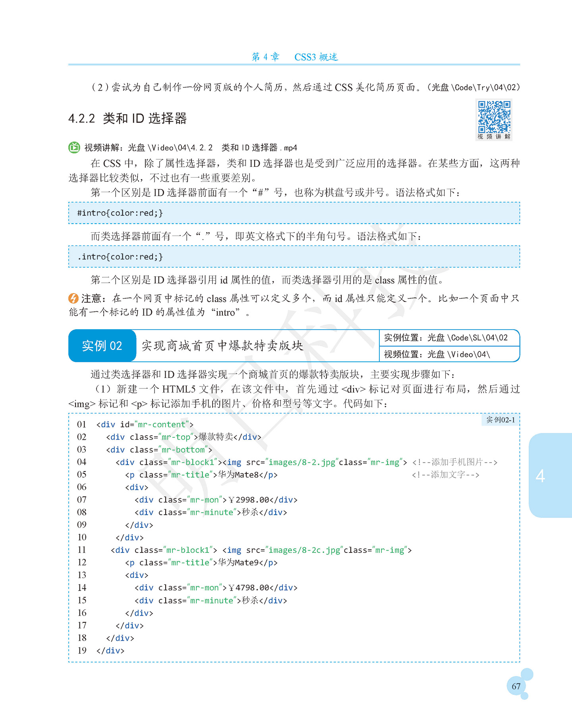Click the 实例02-1 code label

(x=500, y=420)
